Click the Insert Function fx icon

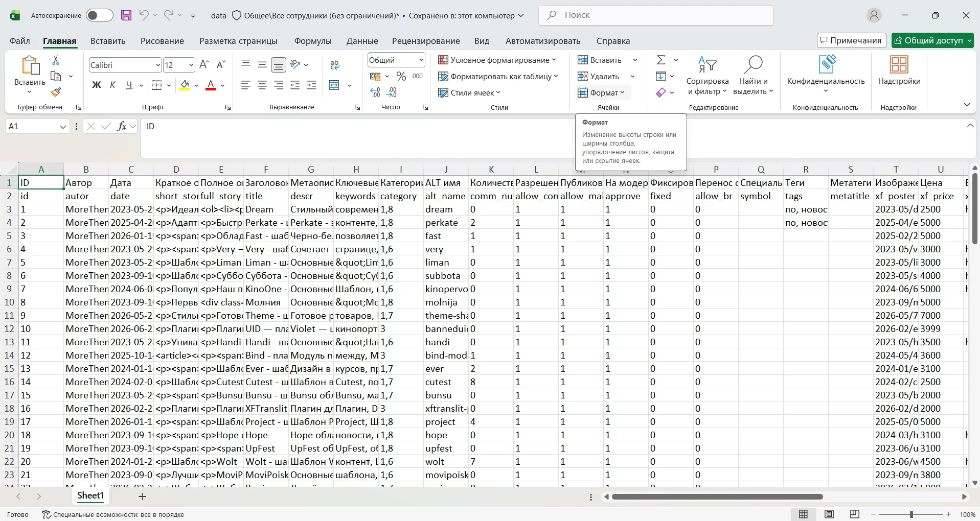click(122, 126)
